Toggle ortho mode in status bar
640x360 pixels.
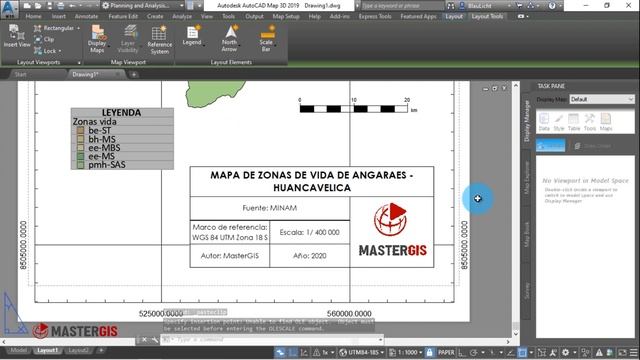(x=461, y=352)
